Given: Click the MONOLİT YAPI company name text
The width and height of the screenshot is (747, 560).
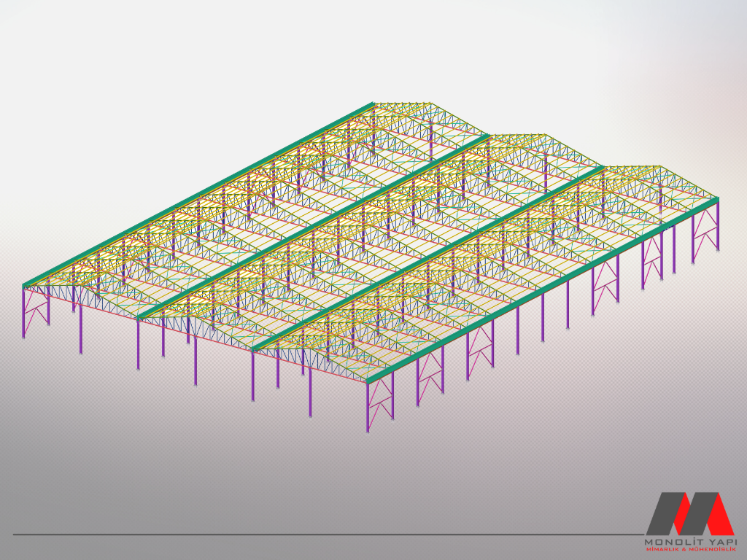Looking at the screenshot, I should coord(690,542).
